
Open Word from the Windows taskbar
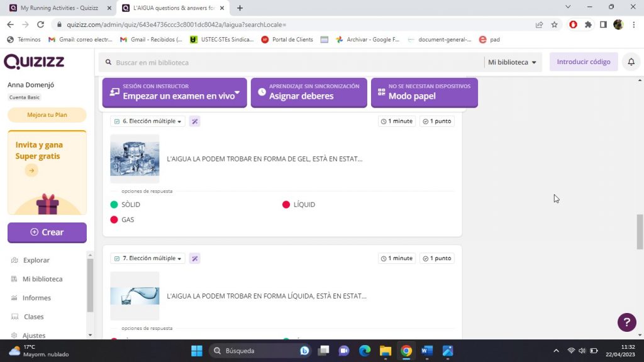[427, 351]
